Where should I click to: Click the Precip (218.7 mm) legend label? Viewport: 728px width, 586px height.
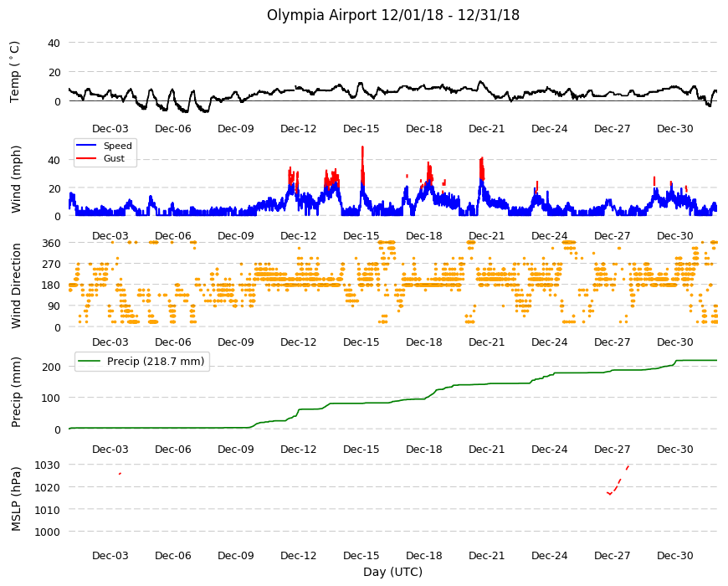[x=156, y=362]
